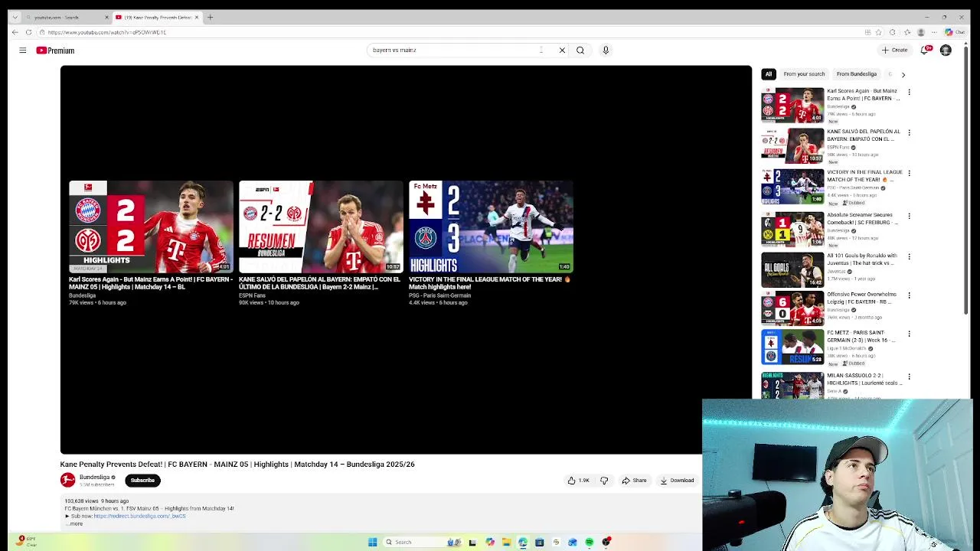Switch to the youtube.com Search tab
This screenshot has width=980, height=551.
click(x=67, y=17)
